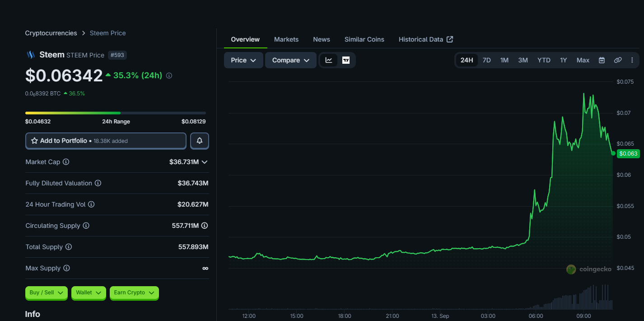Viewport: 644px width, 321px height.
Task: Select the 1Y time range
Action: pos(564,60)
